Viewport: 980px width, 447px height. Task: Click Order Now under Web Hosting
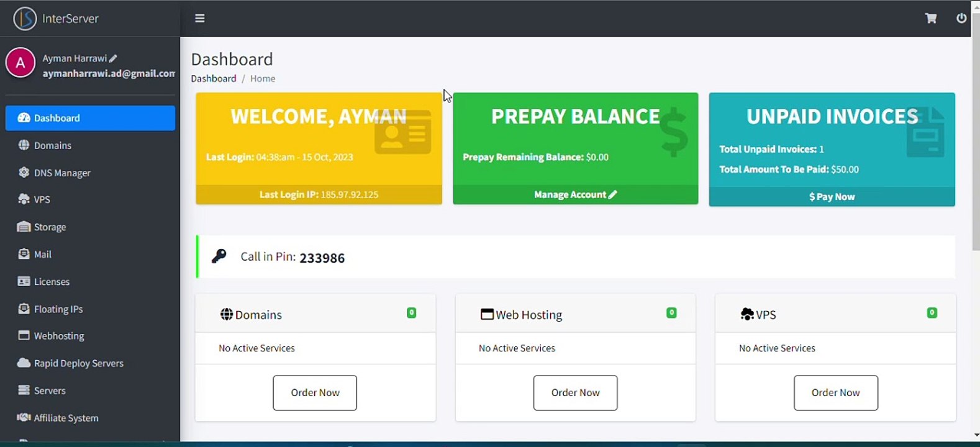coord(575,392)
